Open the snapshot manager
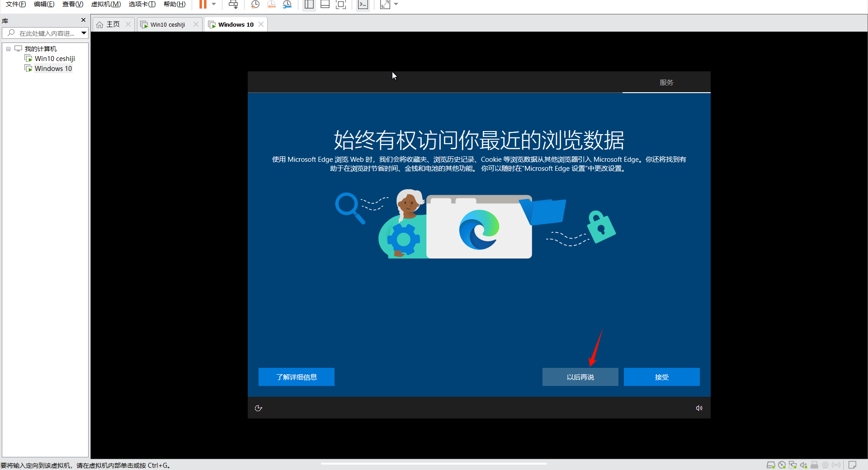Screen dimensions: 868x470 (x=287, y=5)
